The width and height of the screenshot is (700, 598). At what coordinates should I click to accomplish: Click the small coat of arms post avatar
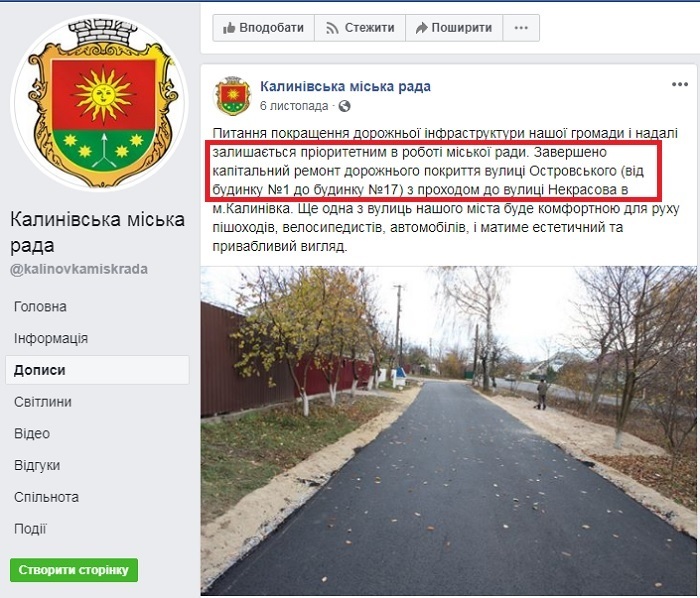233,96
